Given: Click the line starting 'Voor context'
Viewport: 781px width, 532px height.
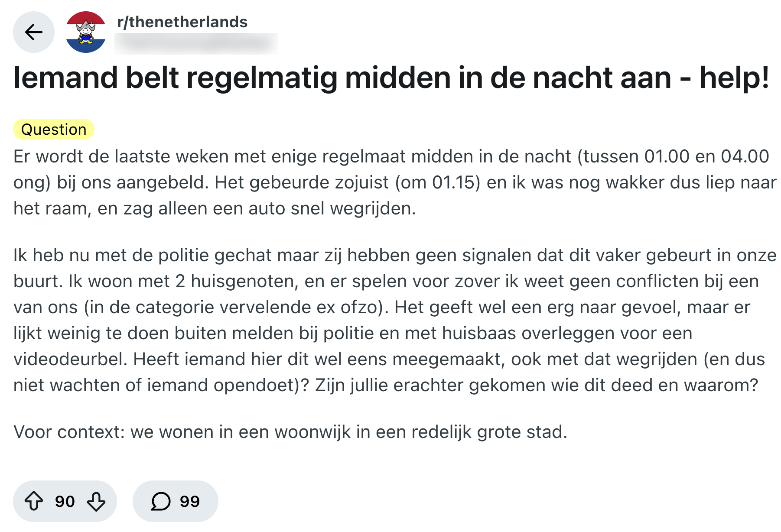Looking at the screenshot, I should click(x=290, y=432).
